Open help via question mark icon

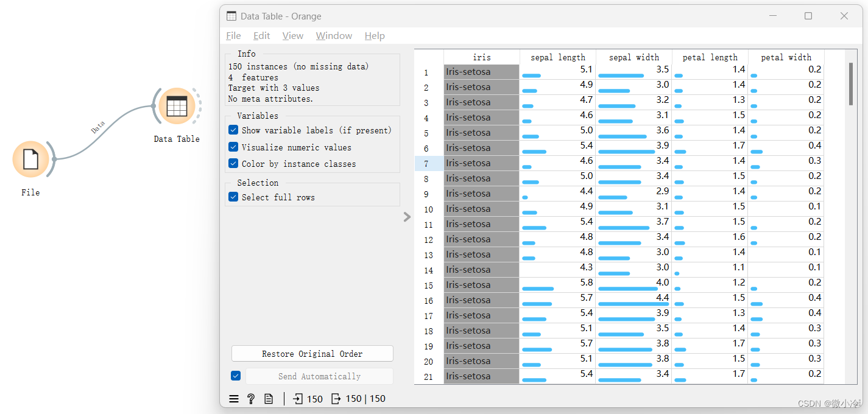[251, 399]
